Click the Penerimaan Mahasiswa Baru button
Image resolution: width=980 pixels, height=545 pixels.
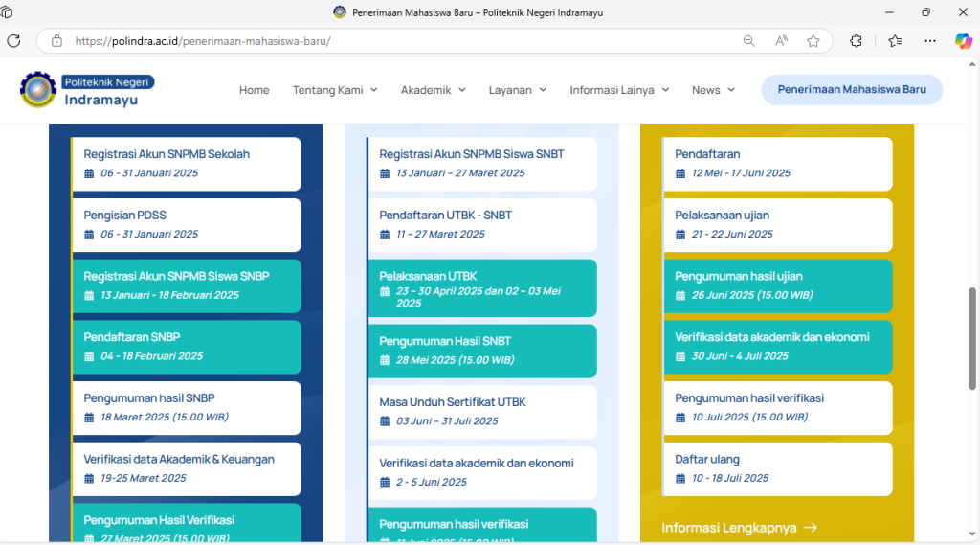851,90
